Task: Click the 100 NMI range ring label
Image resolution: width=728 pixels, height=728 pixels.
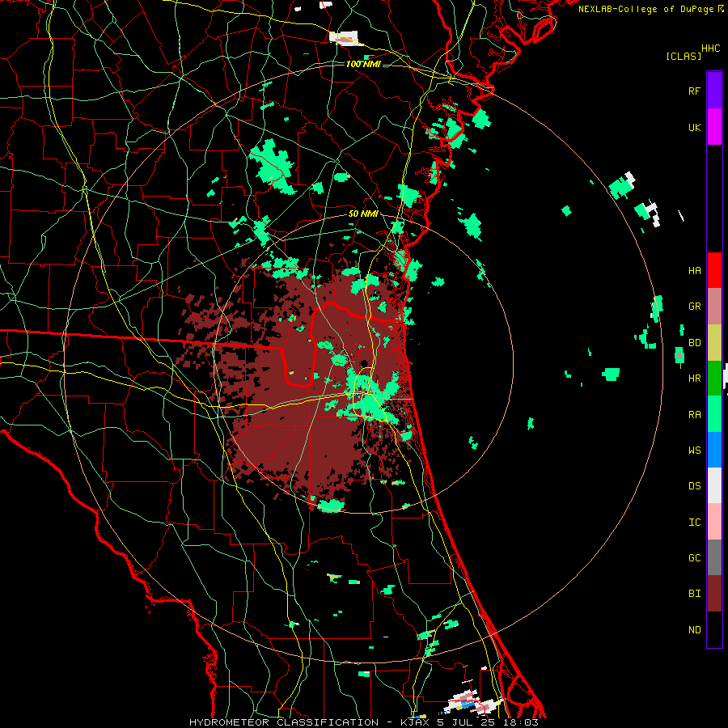Action: pos(363,64)
